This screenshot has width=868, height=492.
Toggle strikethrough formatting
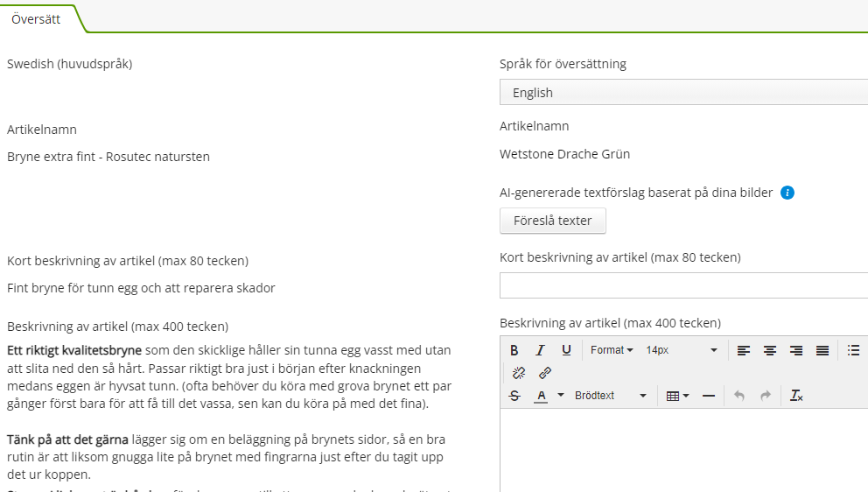(514, 396)
